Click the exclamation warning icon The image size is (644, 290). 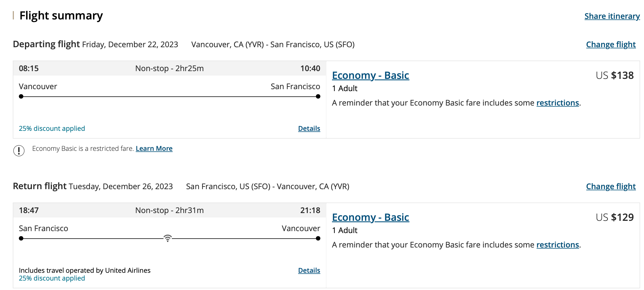pos(19,151)
